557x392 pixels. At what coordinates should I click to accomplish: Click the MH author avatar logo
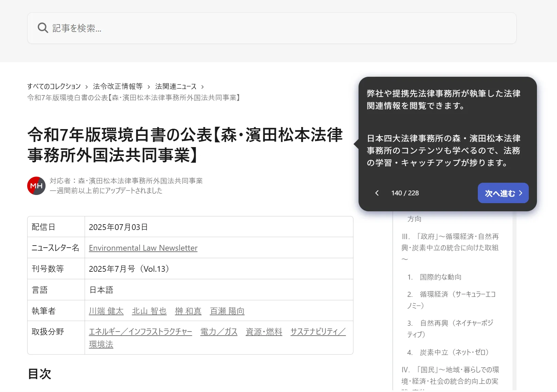(x=36, y=186)
